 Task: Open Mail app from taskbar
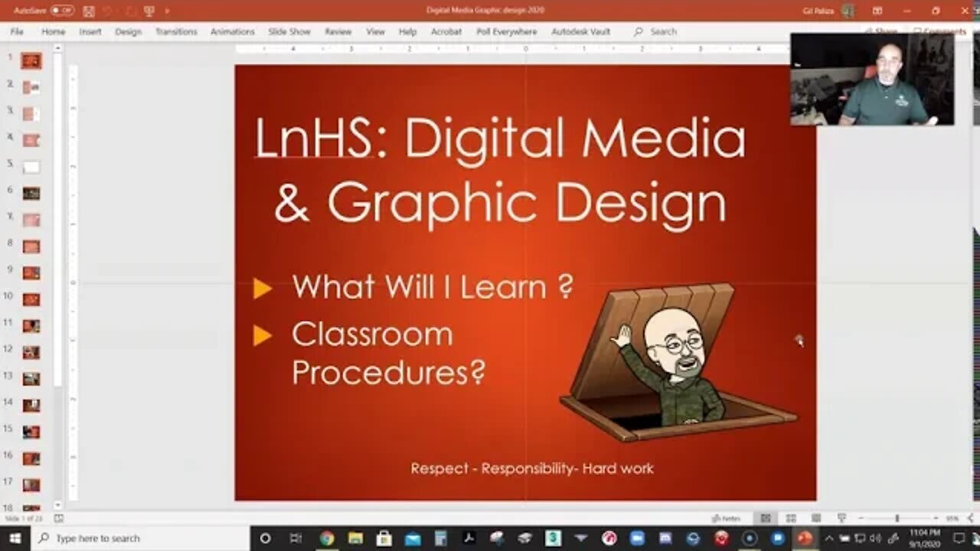point(413,538)
